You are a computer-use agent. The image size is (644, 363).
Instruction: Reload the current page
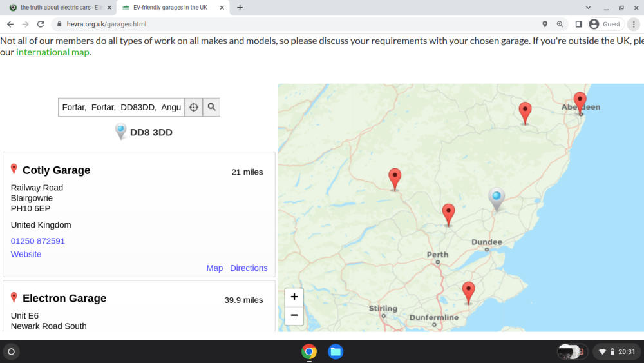pos(40,25)
